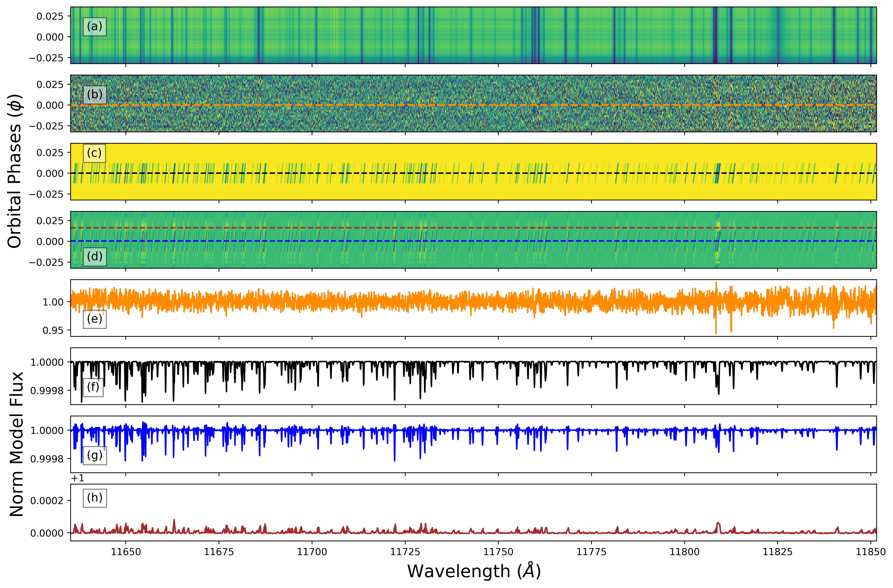Click the (b) panel label box

pos(95,95)
